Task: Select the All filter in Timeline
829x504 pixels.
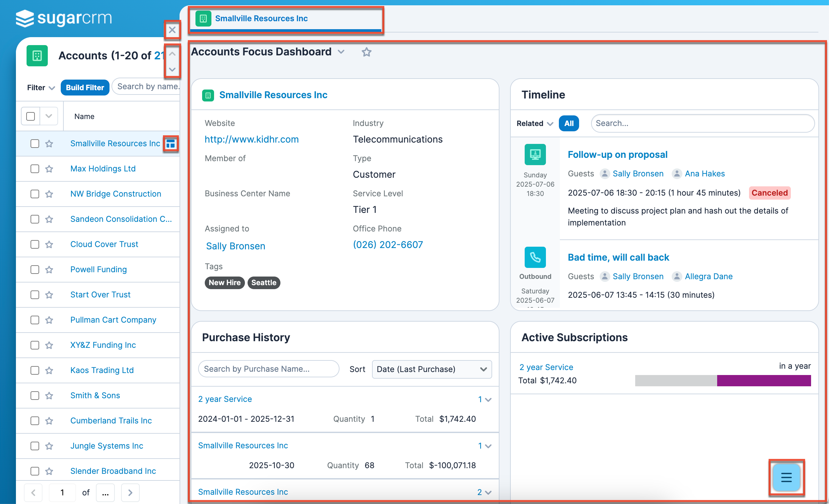Action: click(x=568, y=123)
